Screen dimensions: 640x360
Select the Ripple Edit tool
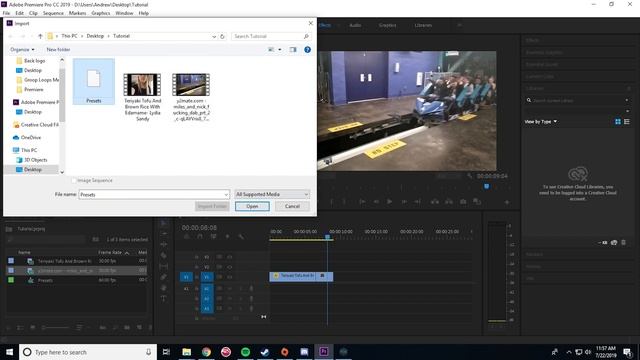point(164,244)
